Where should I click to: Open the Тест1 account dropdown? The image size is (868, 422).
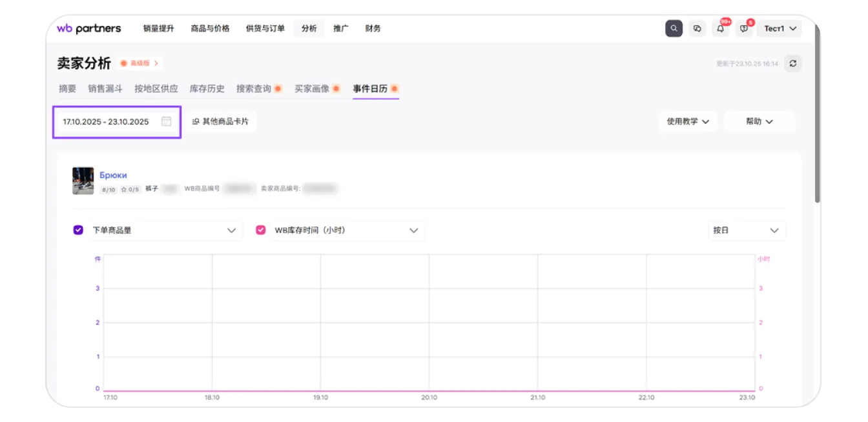780,28
